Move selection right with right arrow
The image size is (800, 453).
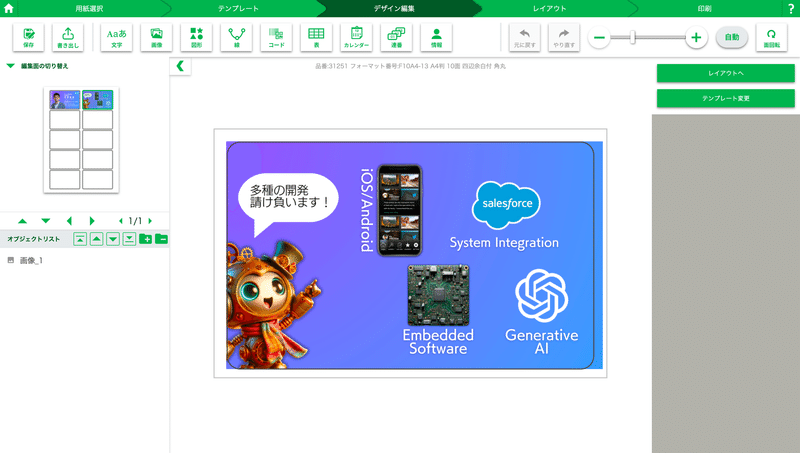pos(92,221)
